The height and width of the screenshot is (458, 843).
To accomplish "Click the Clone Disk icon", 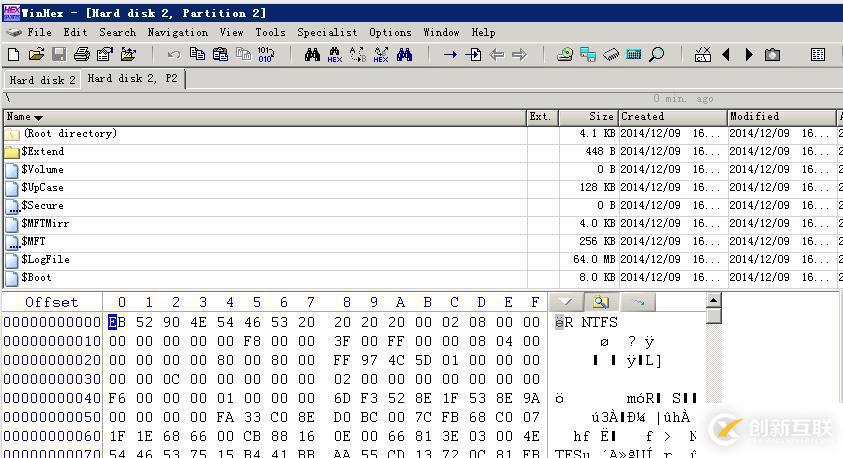I will click(588, 54).
